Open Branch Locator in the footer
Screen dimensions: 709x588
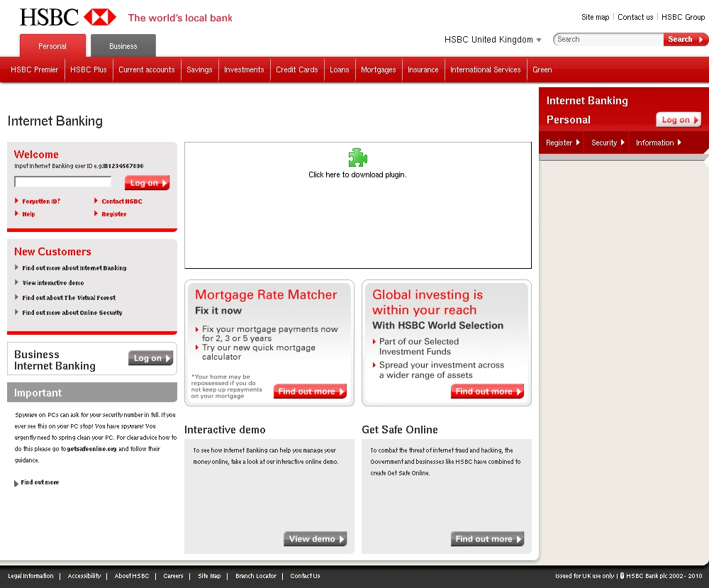click(x=256, y=576)
